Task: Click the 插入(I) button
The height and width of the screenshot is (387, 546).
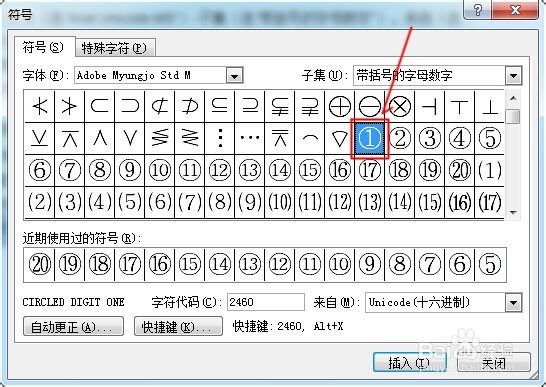Action: (x=410, y=362)
